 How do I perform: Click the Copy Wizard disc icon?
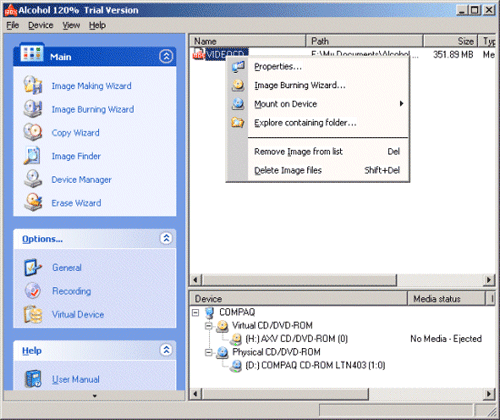[33, 132]
